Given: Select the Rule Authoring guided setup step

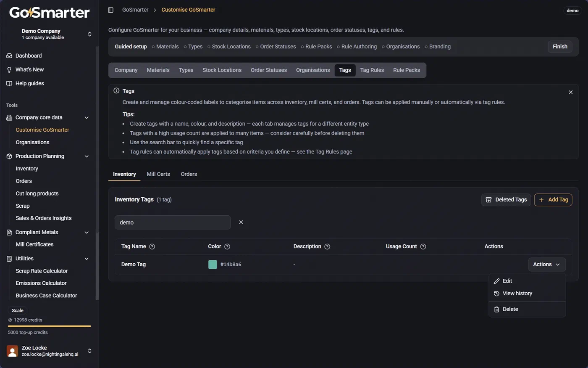Looking at the screenshot, I should click(x=357, y=47).
